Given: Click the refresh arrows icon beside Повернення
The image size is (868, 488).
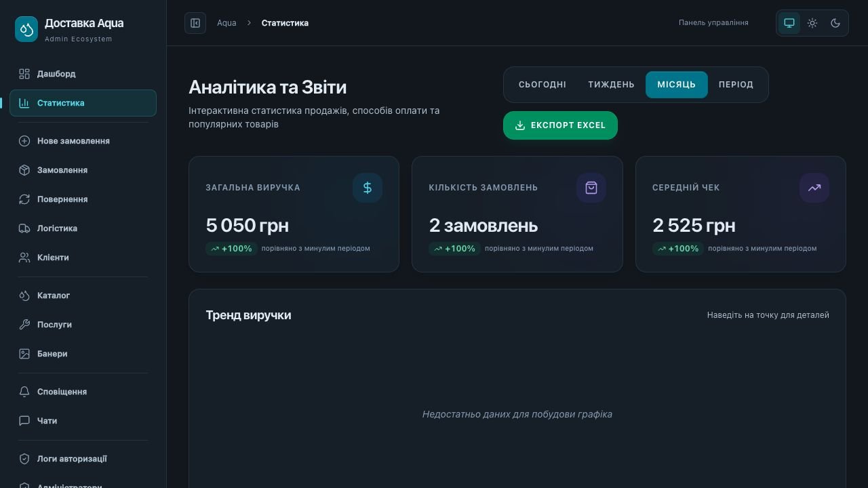Looking at the screenshot, I should pos(24,199).
